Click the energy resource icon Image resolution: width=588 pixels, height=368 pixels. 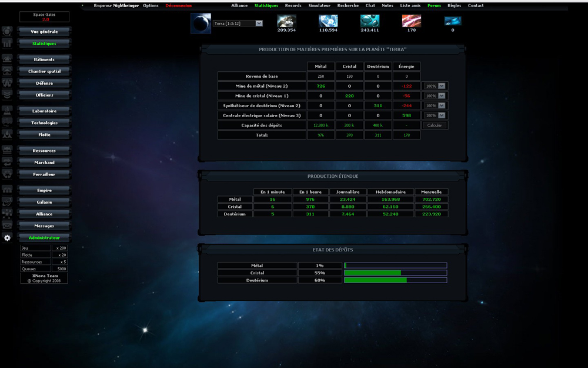tap(411, 21)
